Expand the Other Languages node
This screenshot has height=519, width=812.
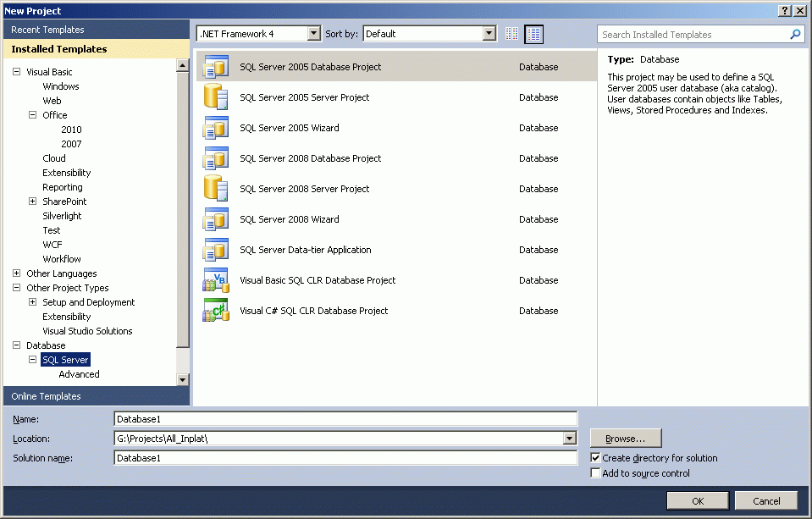click(17, 273)
